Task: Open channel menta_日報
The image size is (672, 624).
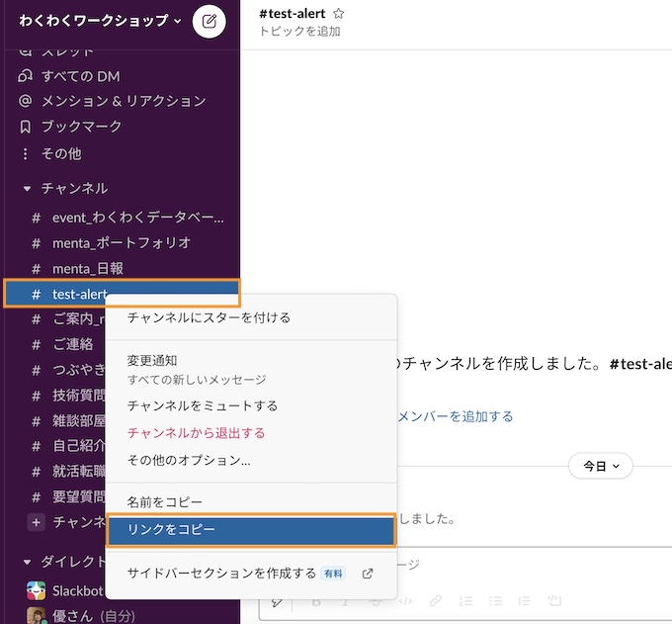Action: click(x=88, y=268)
